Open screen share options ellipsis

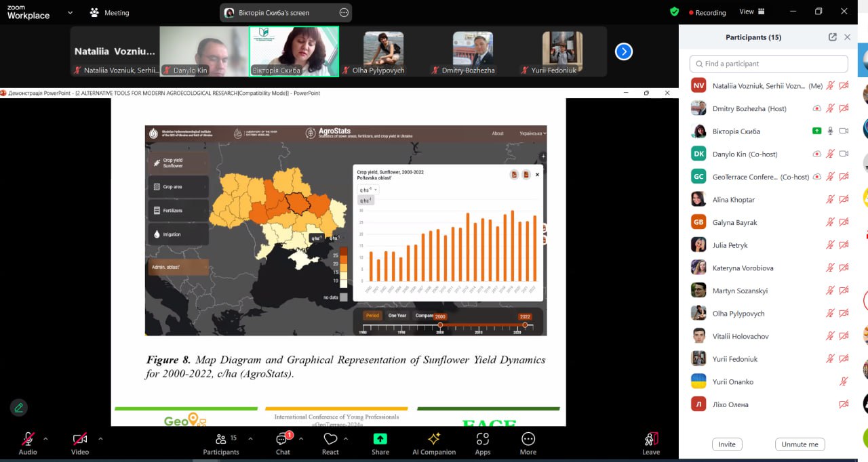pos(344,12)
